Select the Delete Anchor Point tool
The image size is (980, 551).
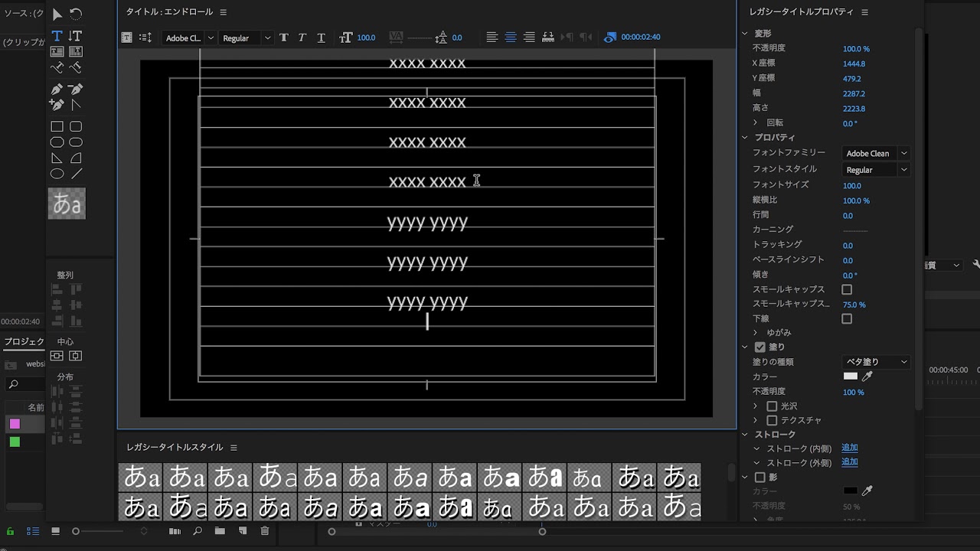coord(75,90)
